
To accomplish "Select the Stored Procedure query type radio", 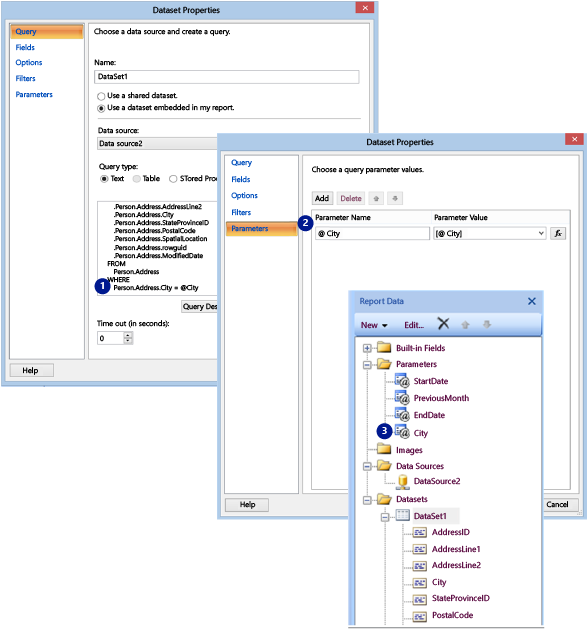I will 173,179.
